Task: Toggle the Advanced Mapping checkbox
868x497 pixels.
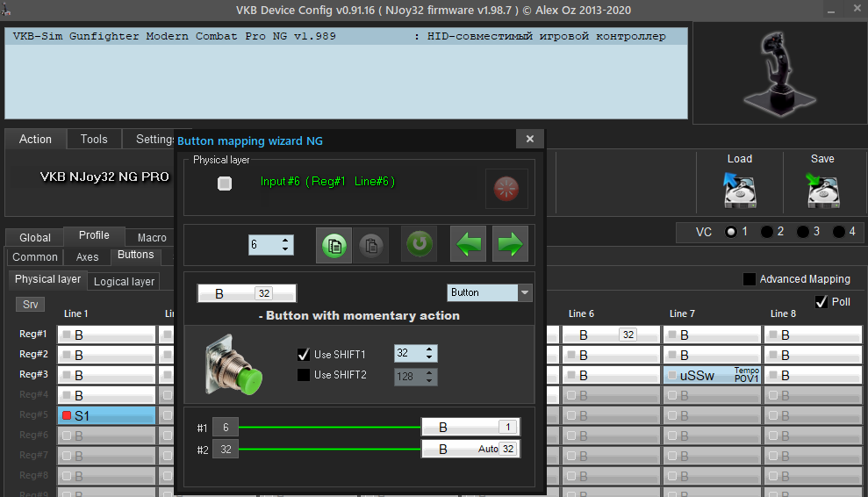Action: click(x=749, y=279)
